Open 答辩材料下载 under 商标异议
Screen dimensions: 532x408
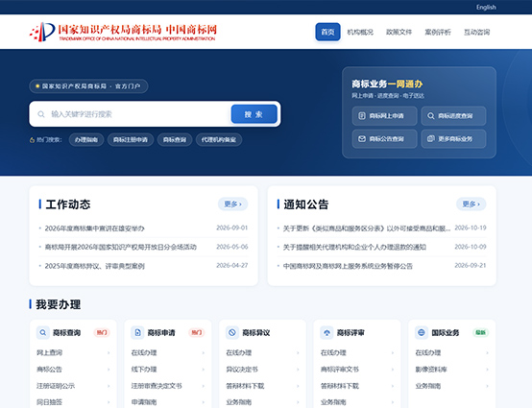(x=245, y=386)
